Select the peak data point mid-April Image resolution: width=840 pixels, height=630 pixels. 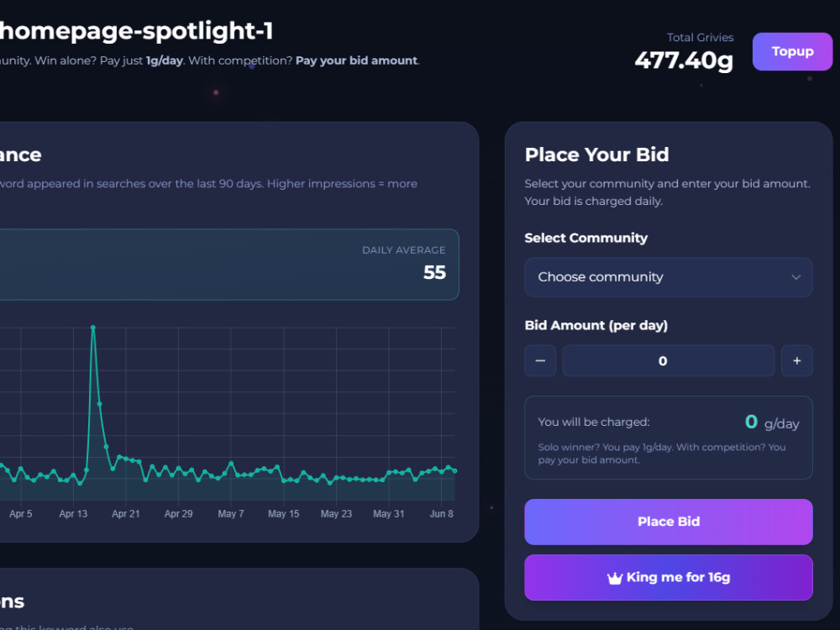coord(93,328)
